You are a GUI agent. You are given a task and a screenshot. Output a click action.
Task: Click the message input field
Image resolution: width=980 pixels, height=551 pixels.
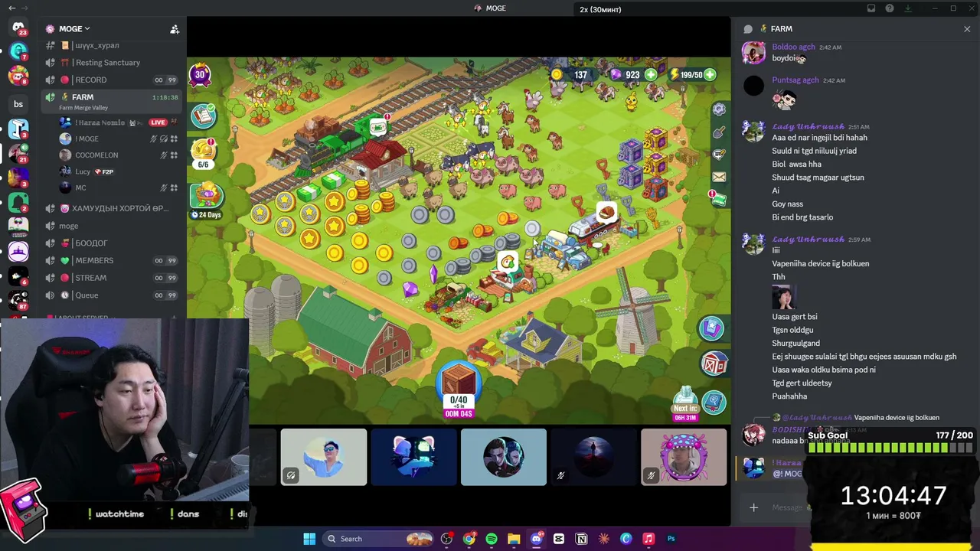coord(789,507)
